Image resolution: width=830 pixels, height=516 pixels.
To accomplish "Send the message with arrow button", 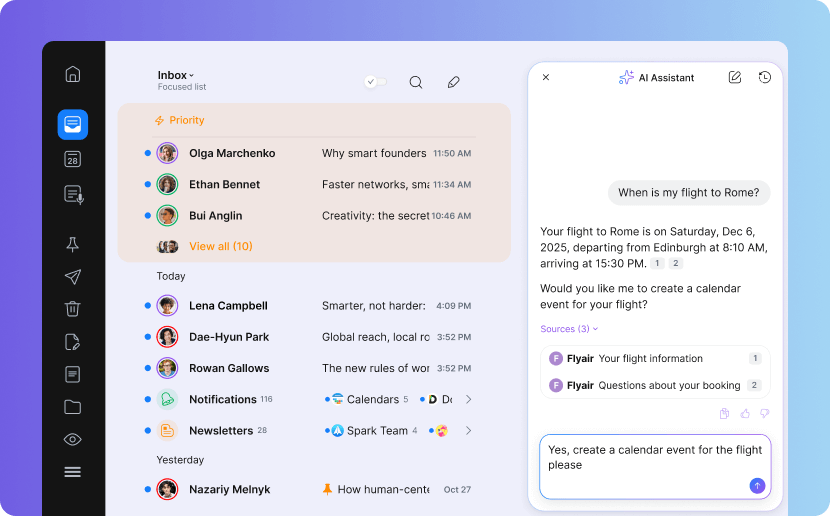I will point(757,485).
